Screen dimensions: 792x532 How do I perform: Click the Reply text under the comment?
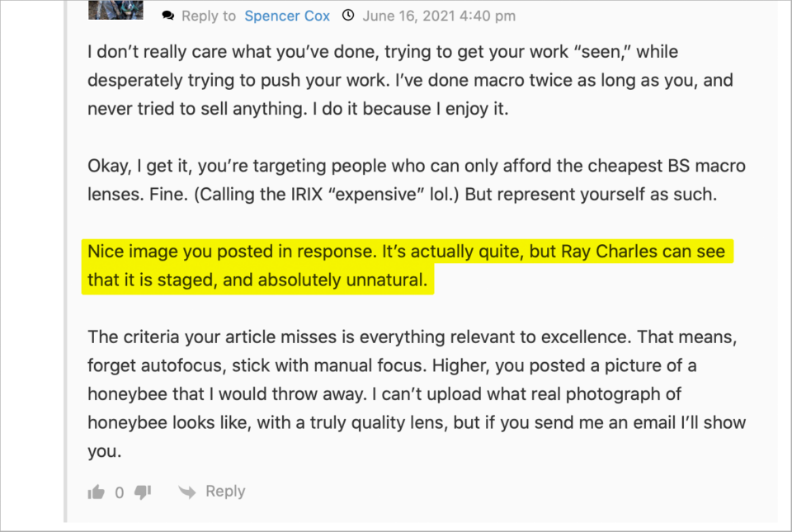(225, 492)
